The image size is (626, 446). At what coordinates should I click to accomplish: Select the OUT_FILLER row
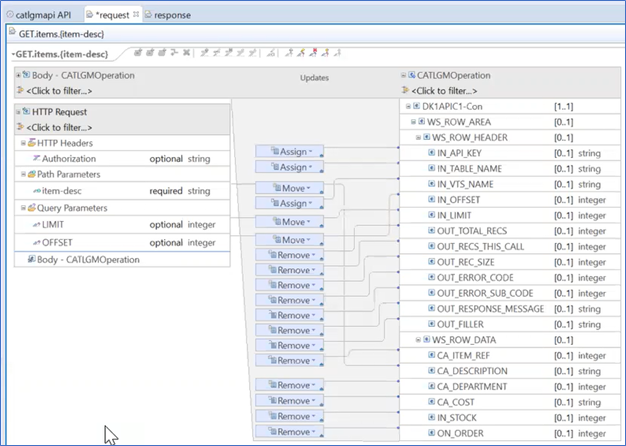pyautogui.click(x=510, y=324)
